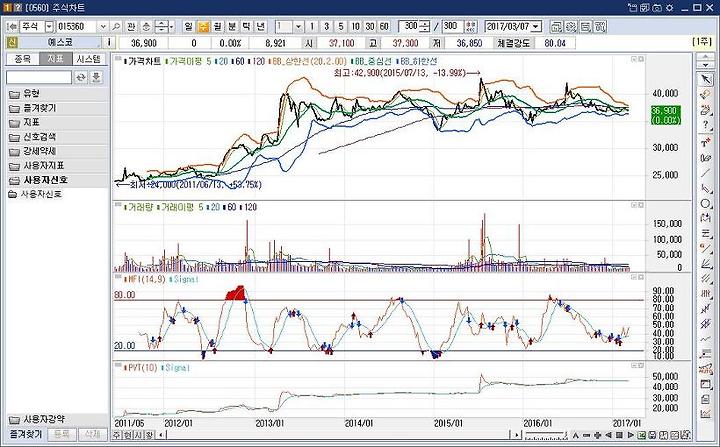720x447 pixels.
Task: Click the PVT(10) indicator label
Action: (142, 368)
